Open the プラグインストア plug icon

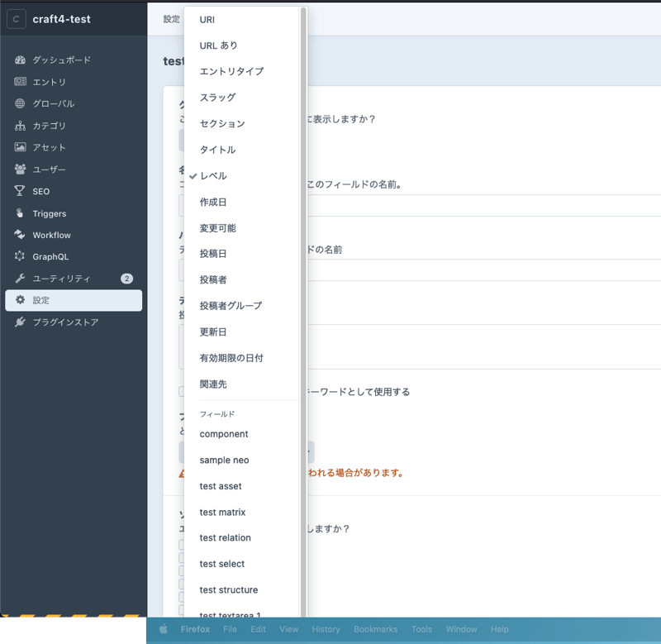[20, 322]
